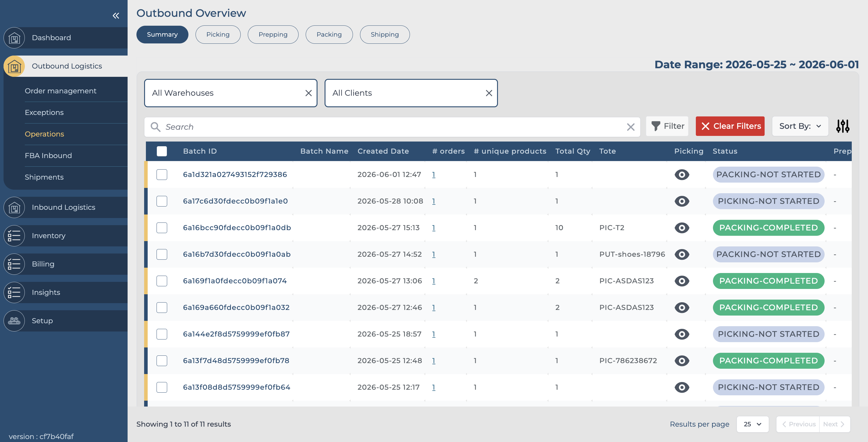Image resolution: width=868 pixels, height=442 pixels.
Task: View picking for batch 6a16b7d30fdecc0b09f1a0ab
Action: [x=682, y=255]
